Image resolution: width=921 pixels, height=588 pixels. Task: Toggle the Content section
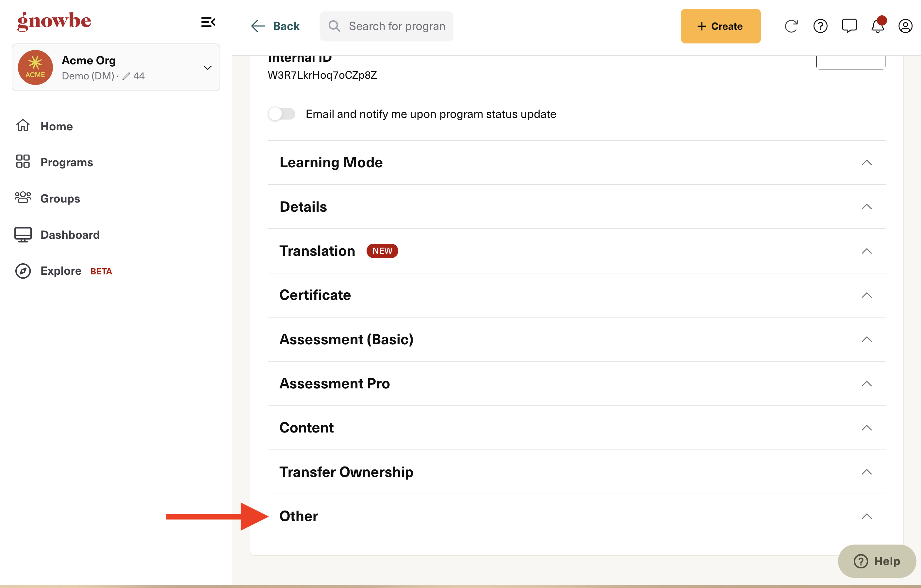tap(576, 428)
